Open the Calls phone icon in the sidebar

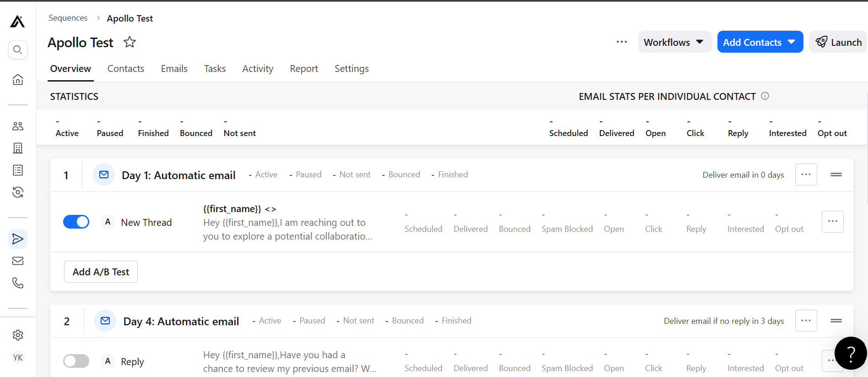[17, 283]
